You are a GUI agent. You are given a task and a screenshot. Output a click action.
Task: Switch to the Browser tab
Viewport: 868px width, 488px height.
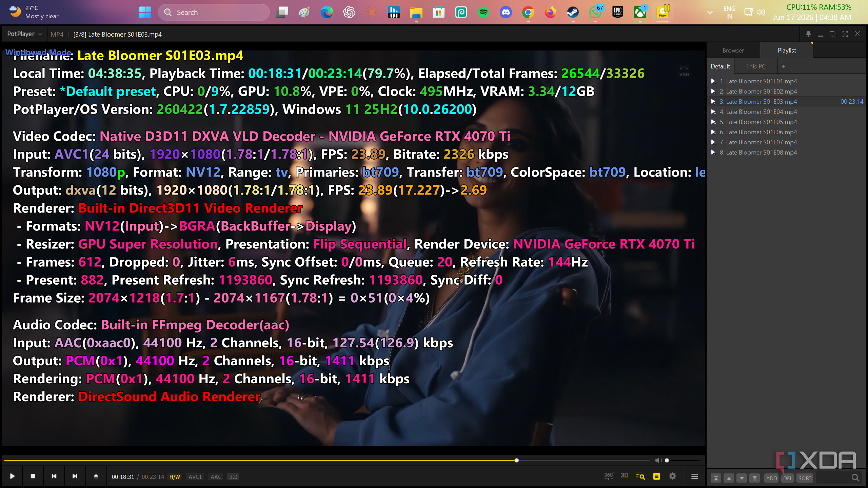point(733,50)
